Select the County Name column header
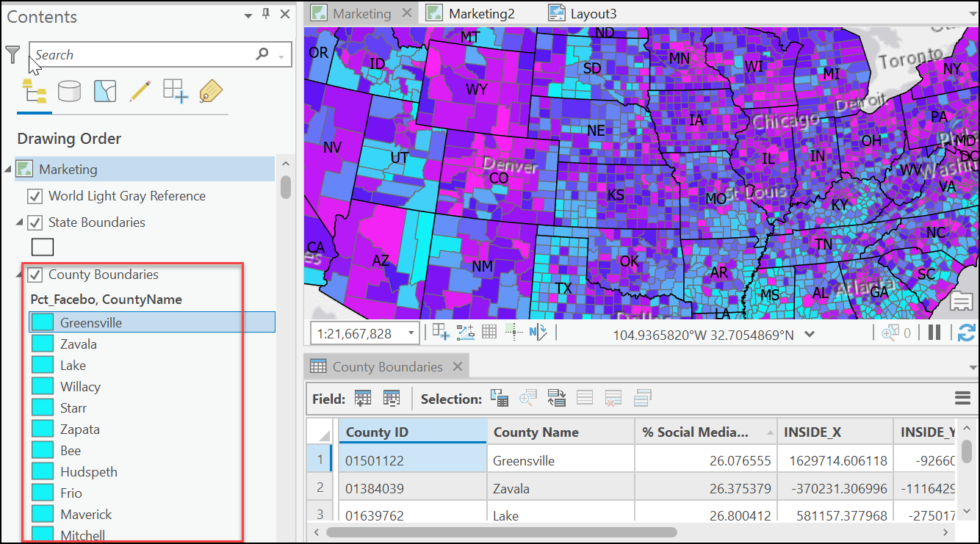 pyautogui.click(x=561, y=432)
